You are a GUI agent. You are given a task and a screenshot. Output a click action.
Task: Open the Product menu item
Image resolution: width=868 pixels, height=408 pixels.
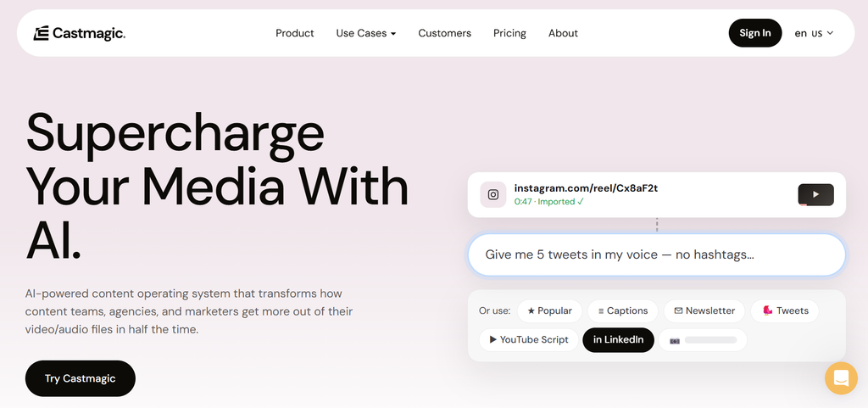(x=294, y=33)
